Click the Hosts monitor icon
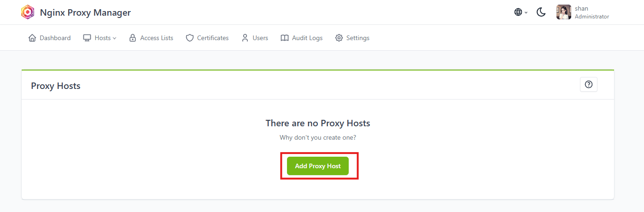Screen dimensions: 644x212 [x=87, y=38]
